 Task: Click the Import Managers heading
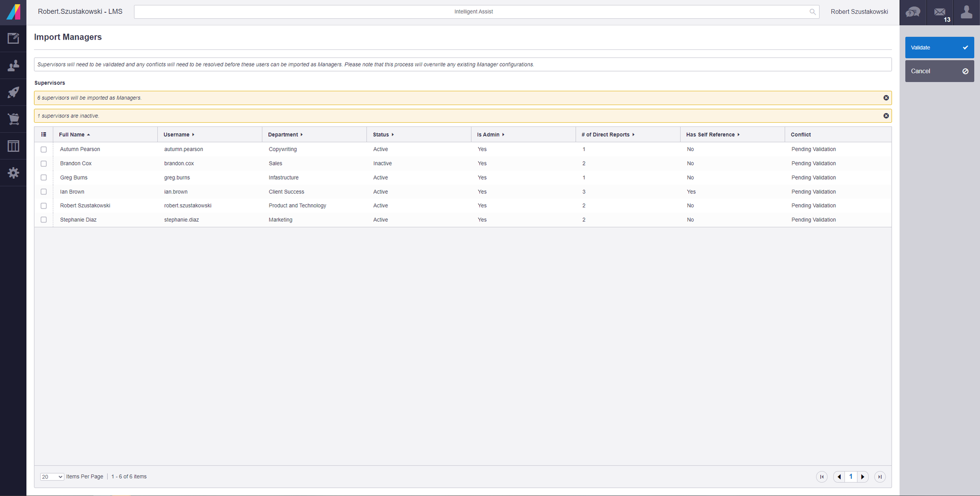(x=68, y=37)
